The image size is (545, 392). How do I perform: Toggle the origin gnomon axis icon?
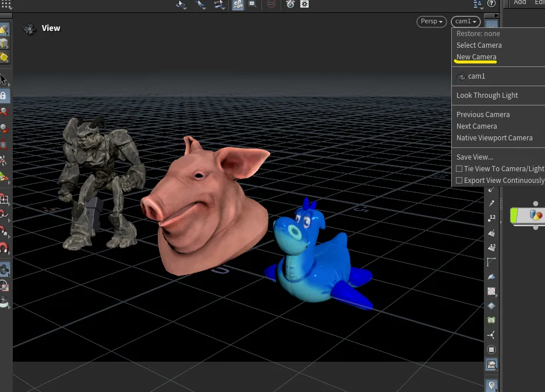coord(491,335)
